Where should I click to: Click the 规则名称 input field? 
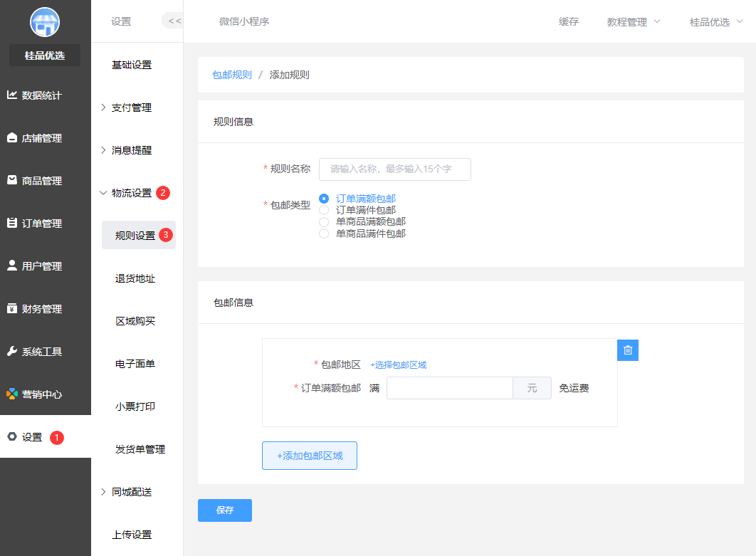[x=395, y=169]
